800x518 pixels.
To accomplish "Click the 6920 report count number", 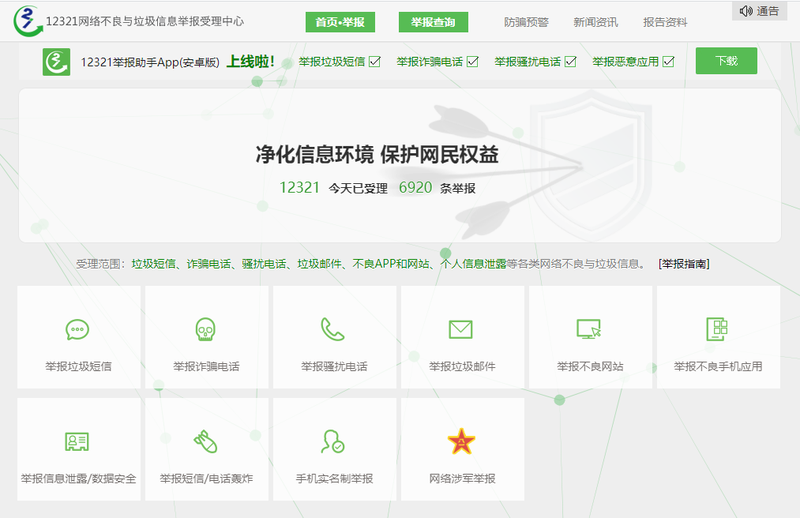I will (415, 188).
